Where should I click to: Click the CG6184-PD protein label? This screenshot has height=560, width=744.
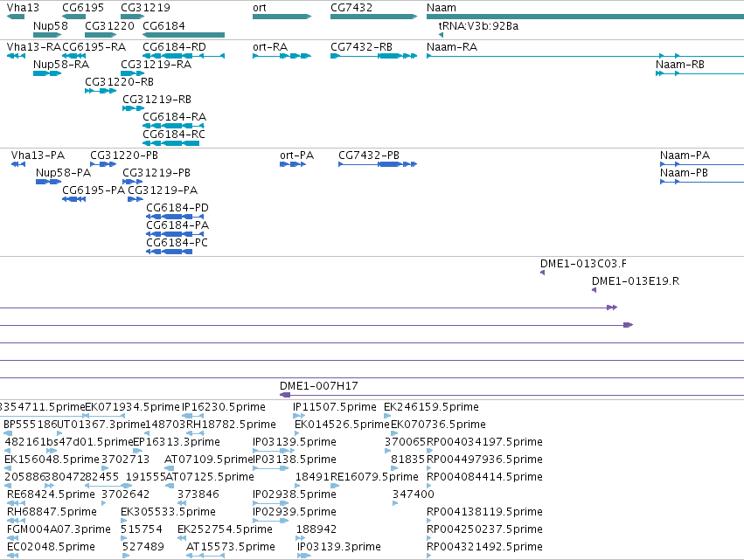pyautogui.click(x=177, y=208)
